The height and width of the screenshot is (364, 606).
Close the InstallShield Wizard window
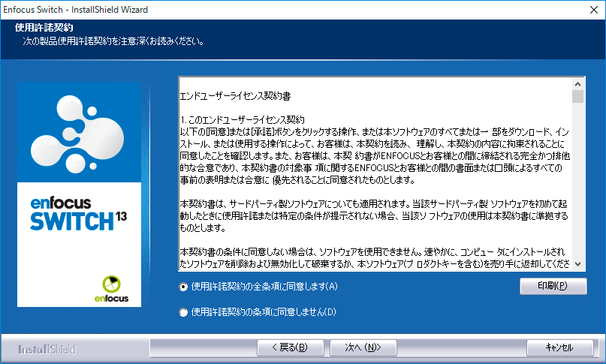coord(594,10)
